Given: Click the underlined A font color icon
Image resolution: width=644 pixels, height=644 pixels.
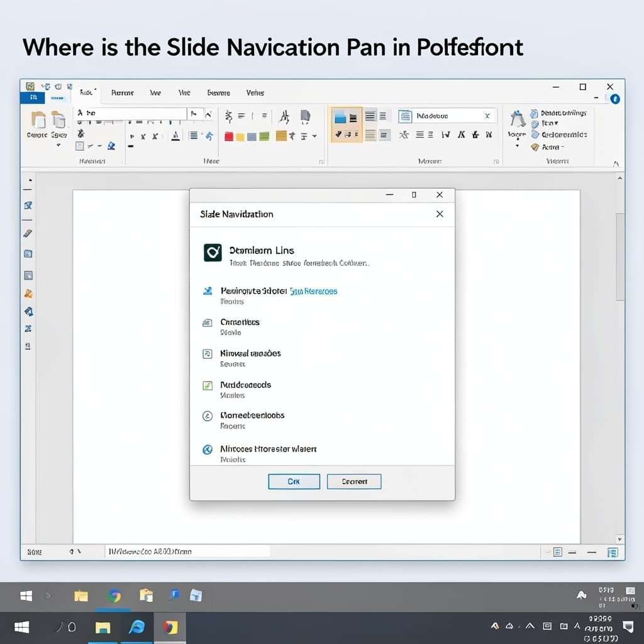Looking at the screenshot, I should coord(175,136).
